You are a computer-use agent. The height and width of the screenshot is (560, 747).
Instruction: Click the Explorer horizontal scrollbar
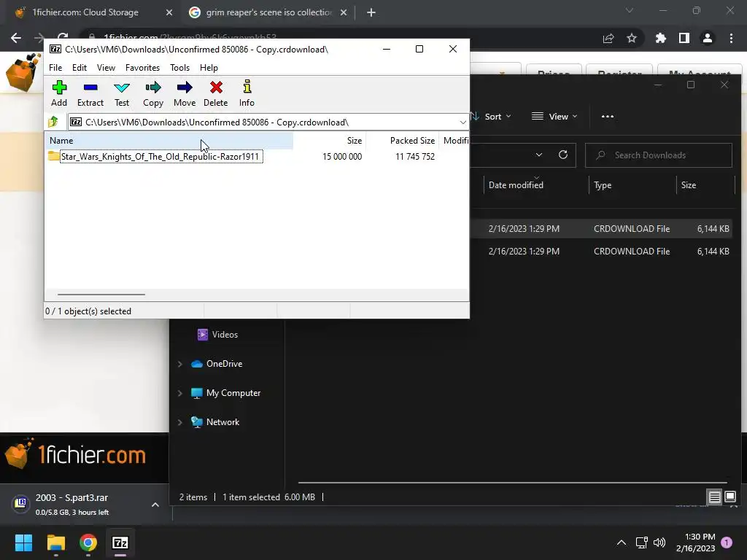coord(512,483)
